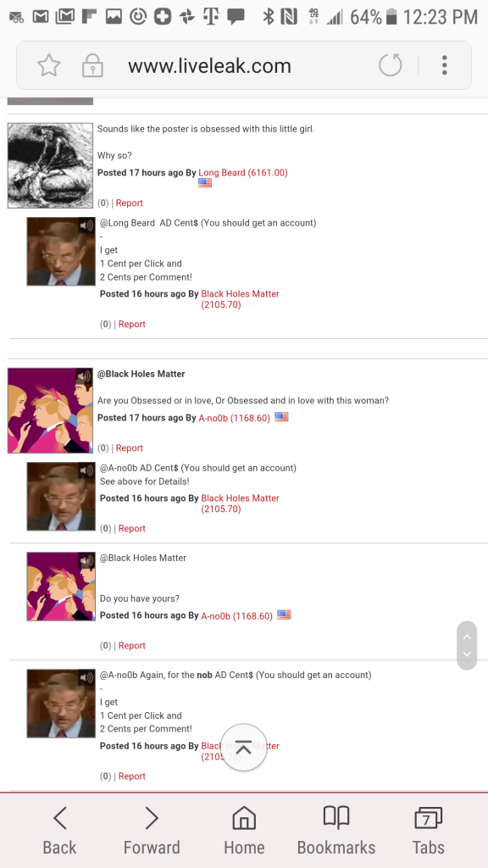Image resolution: width=488 pixels, height=868 pixels.
Task: Open A-no0b (1168.60) profile link on 17-hours-ago comment
Action: tap(235, 418)
